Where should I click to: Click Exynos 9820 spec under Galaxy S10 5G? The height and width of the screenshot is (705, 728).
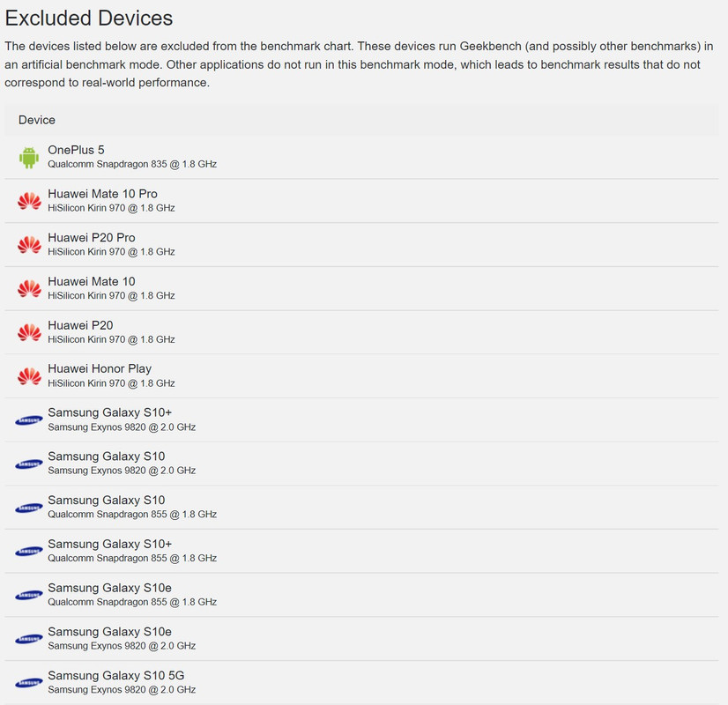coord(122,690)
